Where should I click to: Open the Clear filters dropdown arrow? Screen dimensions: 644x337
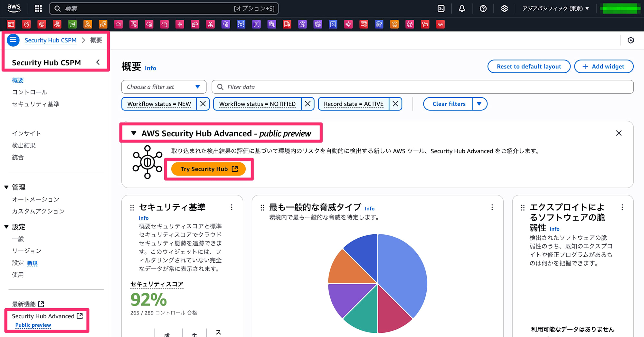(479, 104)
